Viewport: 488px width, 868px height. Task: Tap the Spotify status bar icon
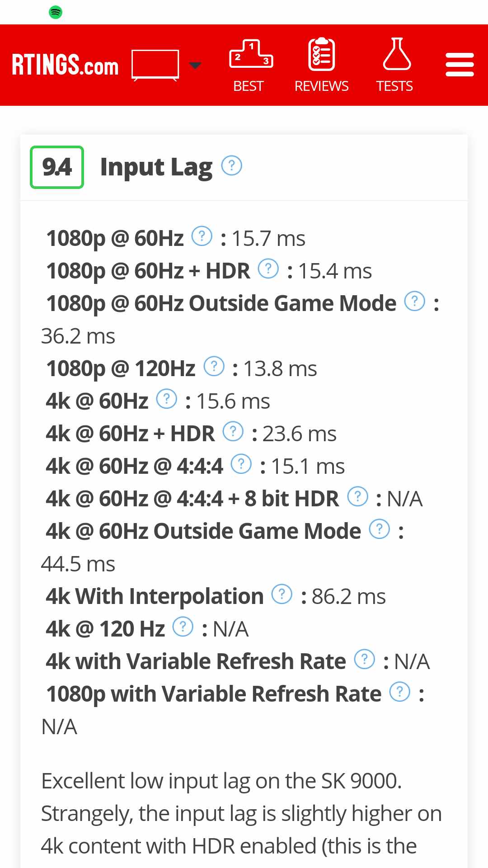(x=56, y=12)
